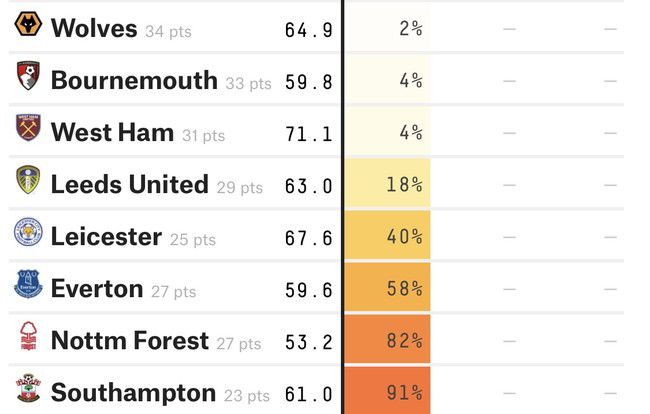Click the Leeds United club crest
The image size is (650, 414).
tap(27, 182)
